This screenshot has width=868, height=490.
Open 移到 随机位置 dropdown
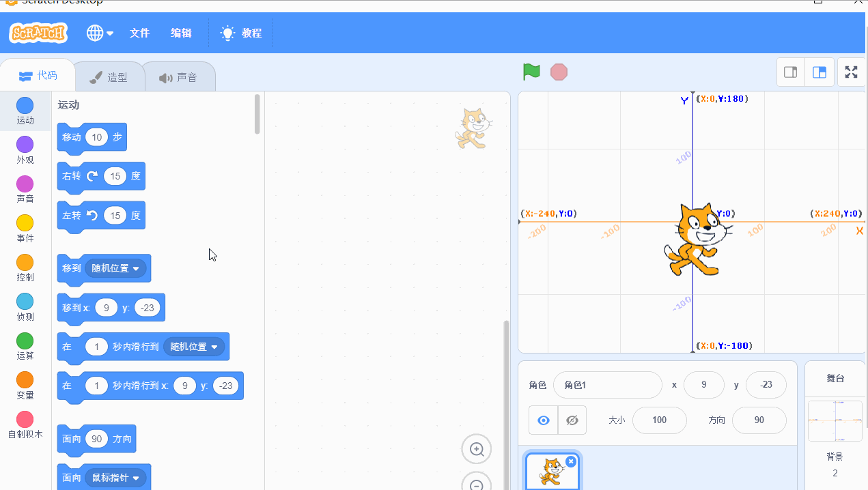pyautogui.click(x=115, y=268)
